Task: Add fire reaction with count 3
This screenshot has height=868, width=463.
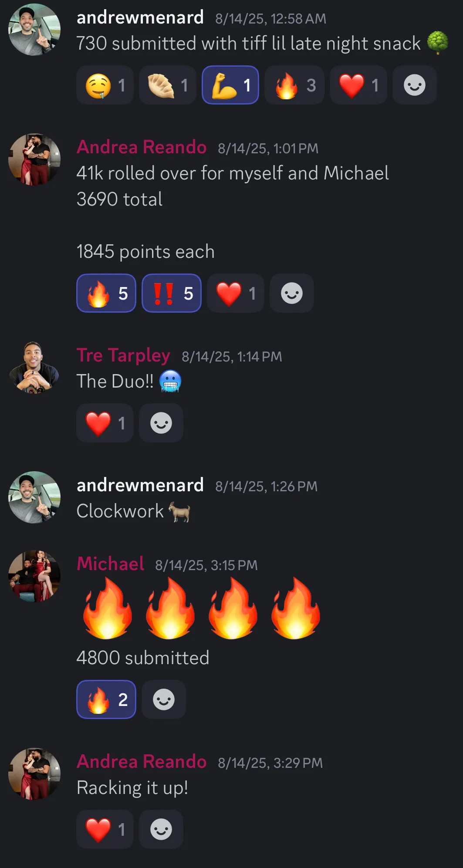Action: [294, 85]
